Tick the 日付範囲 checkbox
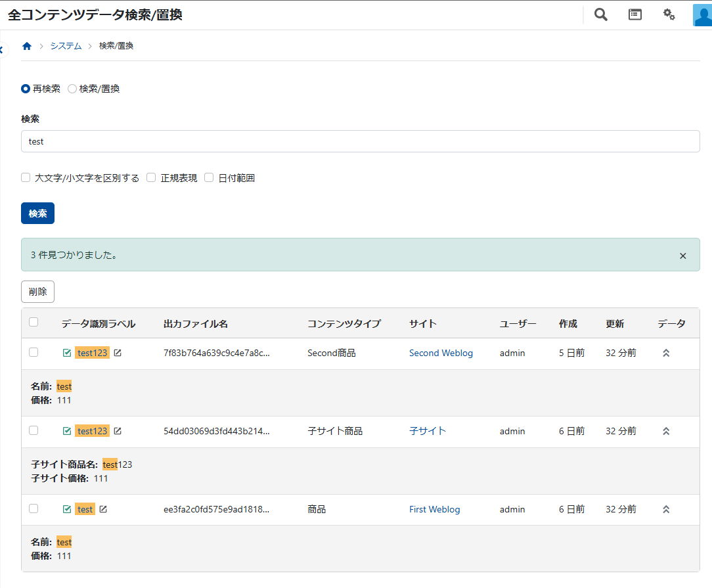The height and width of the screenshot is (588, 712). (x=209, y=177)
